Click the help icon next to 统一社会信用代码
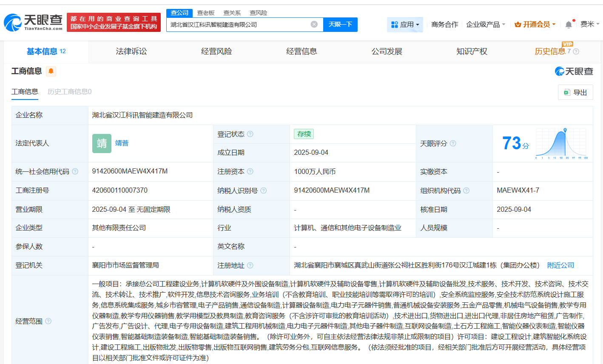 click(76, 171)
